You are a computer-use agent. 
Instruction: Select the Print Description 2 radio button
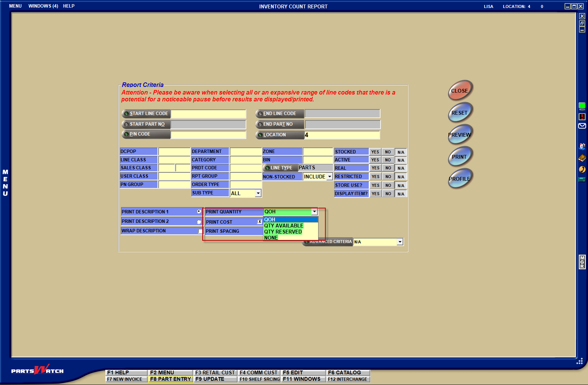coord(199,222)
